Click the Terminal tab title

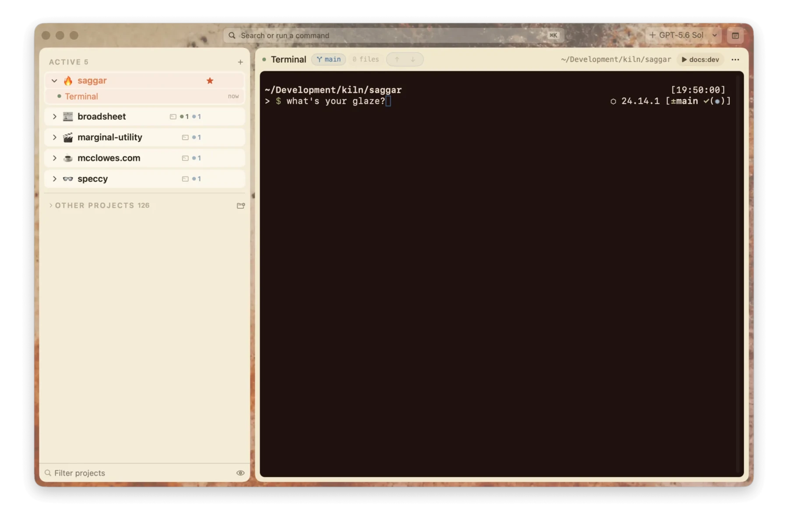pyautogui.click(x=288, y=60)
